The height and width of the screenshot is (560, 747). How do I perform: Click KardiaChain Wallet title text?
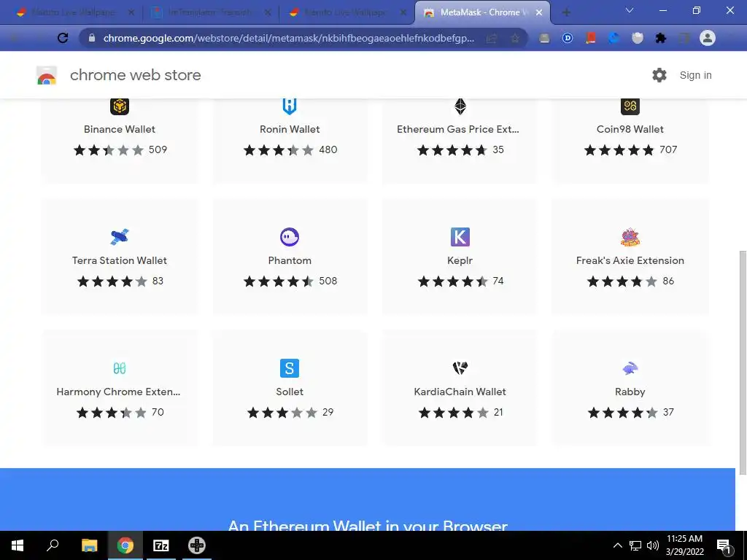click(460, 392)
